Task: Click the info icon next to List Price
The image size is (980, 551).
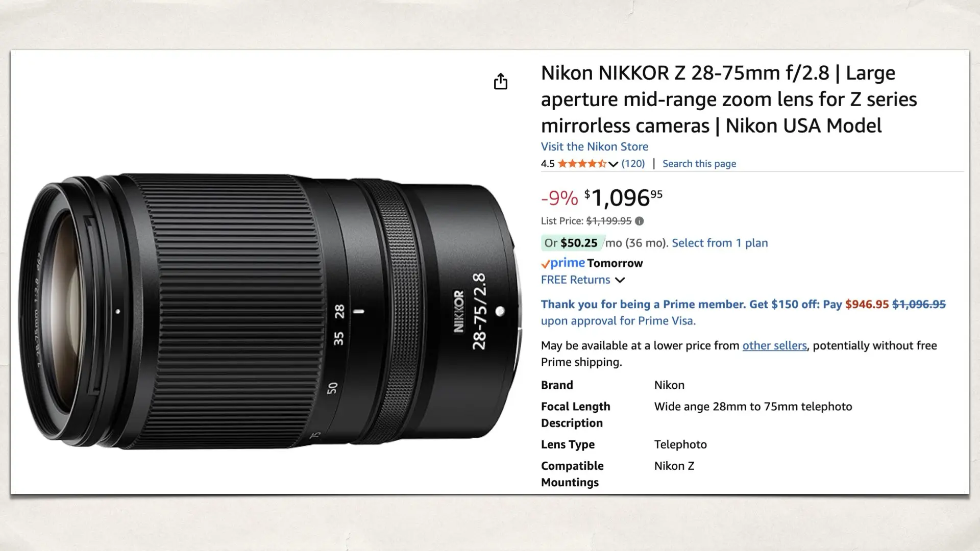Action: 638,221
